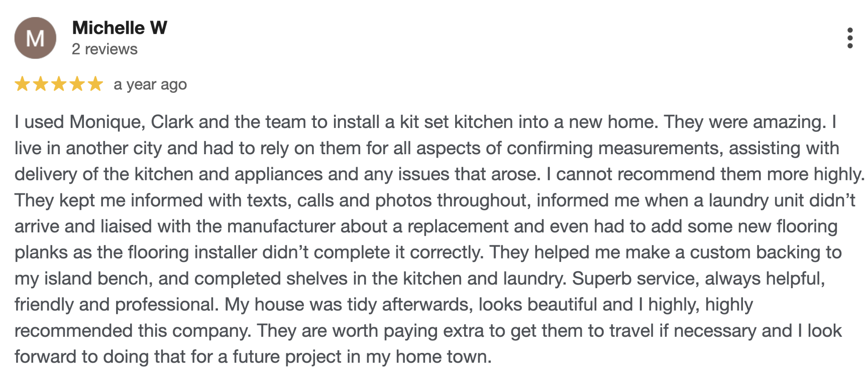Select the third gold rating star

(x=58, y=84)
